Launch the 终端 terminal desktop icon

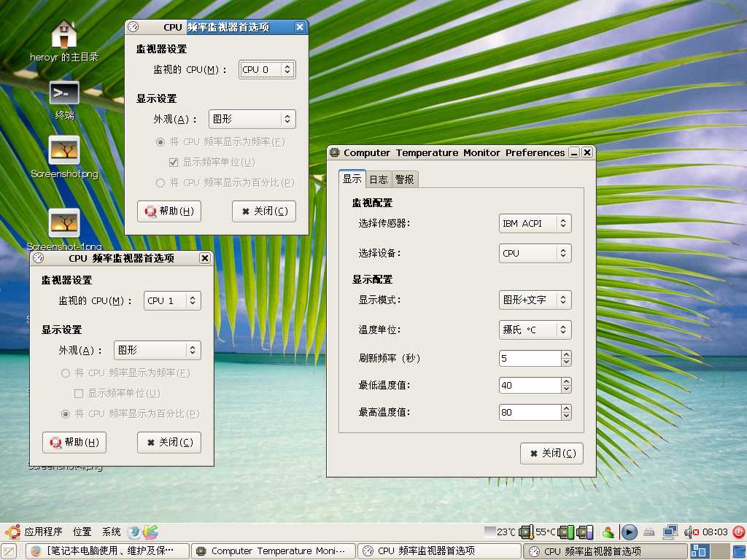64,93
